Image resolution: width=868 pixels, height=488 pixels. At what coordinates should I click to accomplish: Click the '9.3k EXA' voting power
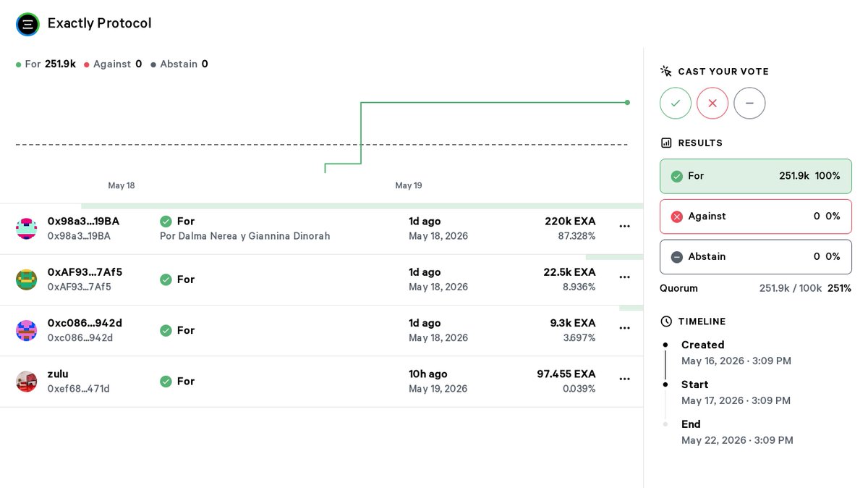click(573, 323)
